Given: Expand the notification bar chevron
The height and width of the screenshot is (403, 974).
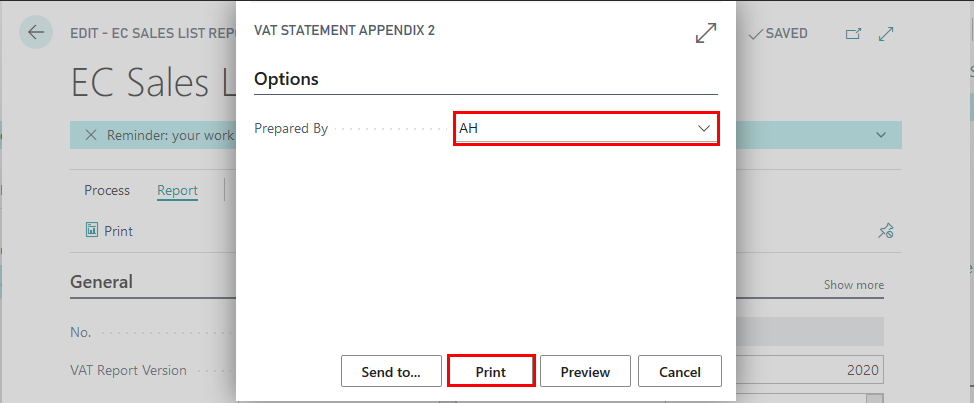Looking at the screenshot, I should click(880, 135).
